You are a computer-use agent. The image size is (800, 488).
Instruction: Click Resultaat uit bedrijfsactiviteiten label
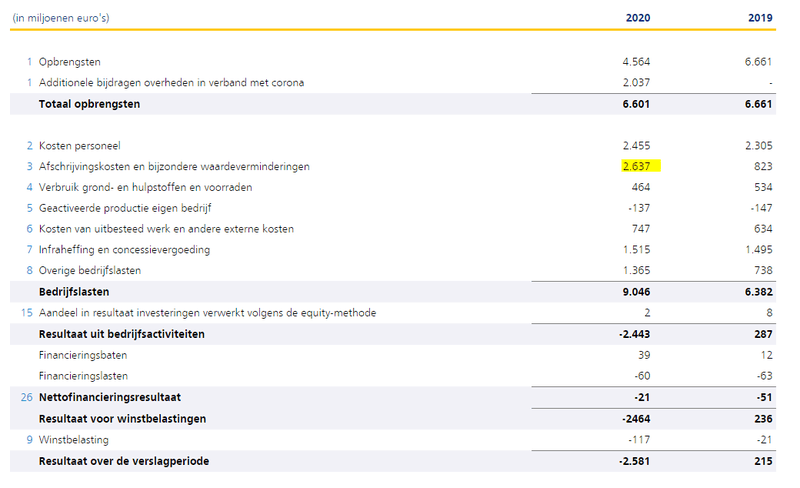(121, 334)
